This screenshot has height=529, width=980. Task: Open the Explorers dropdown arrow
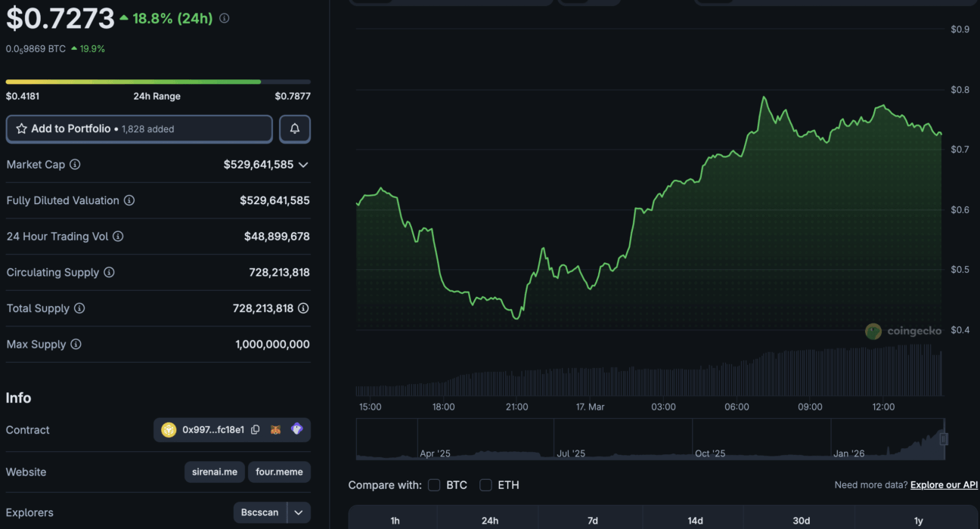(299, 512)
